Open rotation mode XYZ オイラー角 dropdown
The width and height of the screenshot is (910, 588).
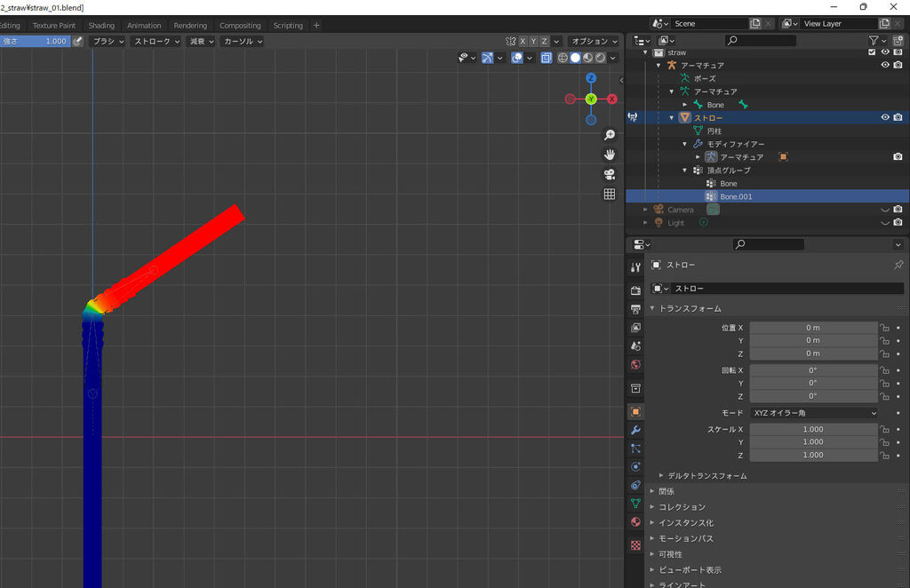(x=814, y=413)
